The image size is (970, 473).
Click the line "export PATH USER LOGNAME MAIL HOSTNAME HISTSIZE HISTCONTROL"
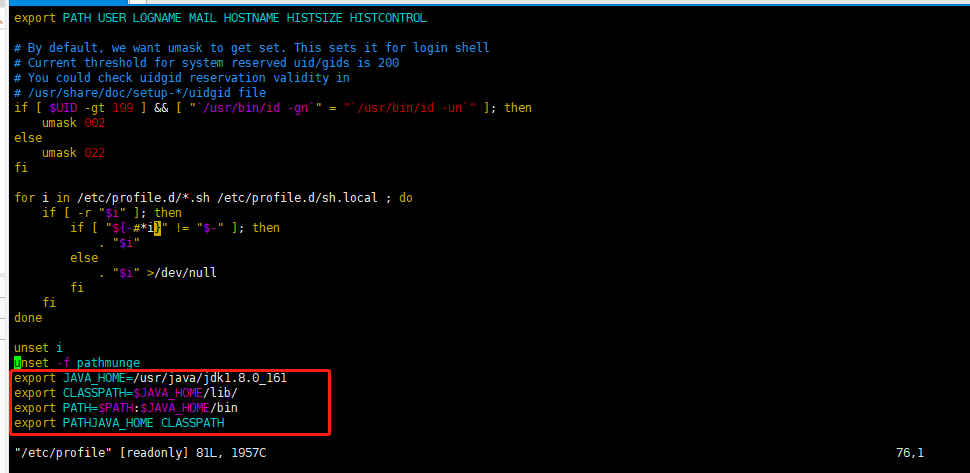click(x=220, y=18)
